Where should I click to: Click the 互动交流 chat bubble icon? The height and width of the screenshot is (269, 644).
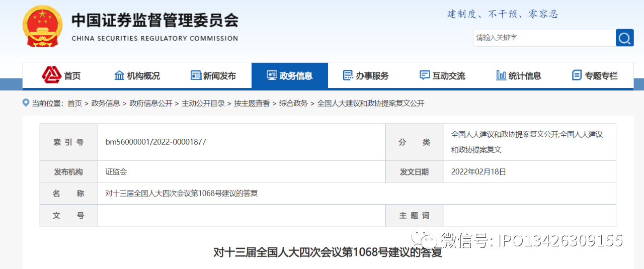click(425, 75)
